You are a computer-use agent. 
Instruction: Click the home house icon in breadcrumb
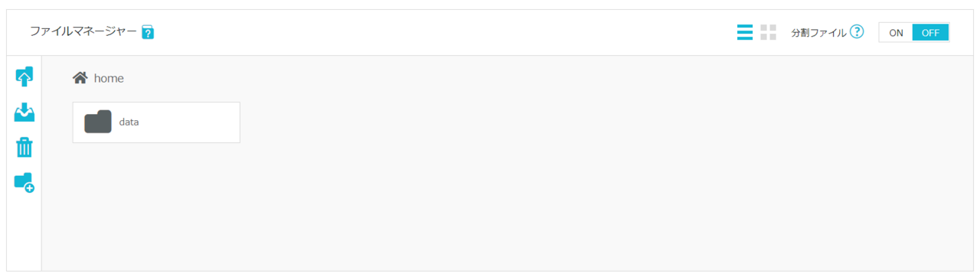80,77
